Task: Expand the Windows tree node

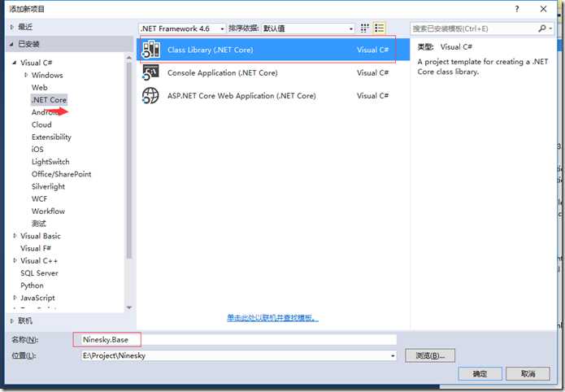Action: coord(26,75)
